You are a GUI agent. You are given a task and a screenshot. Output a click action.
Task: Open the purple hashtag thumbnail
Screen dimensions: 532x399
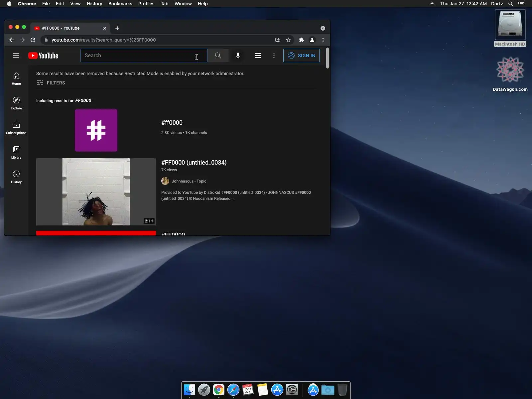[x=96, y=130]
